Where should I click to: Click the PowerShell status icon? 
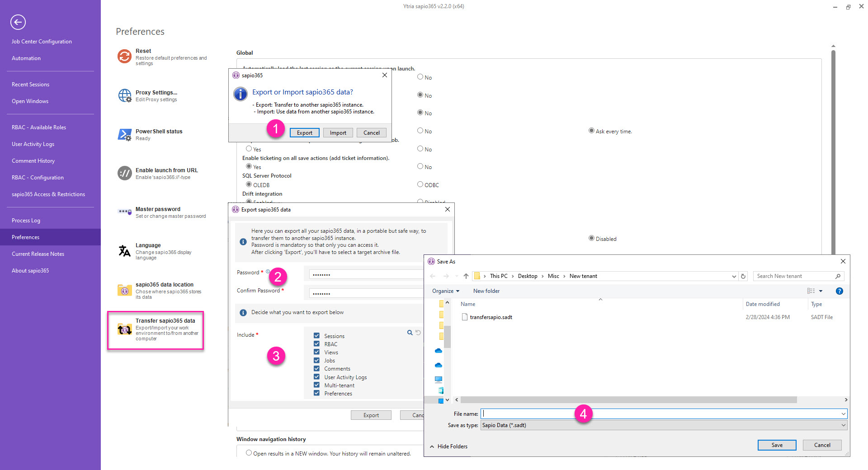point(125,134)
